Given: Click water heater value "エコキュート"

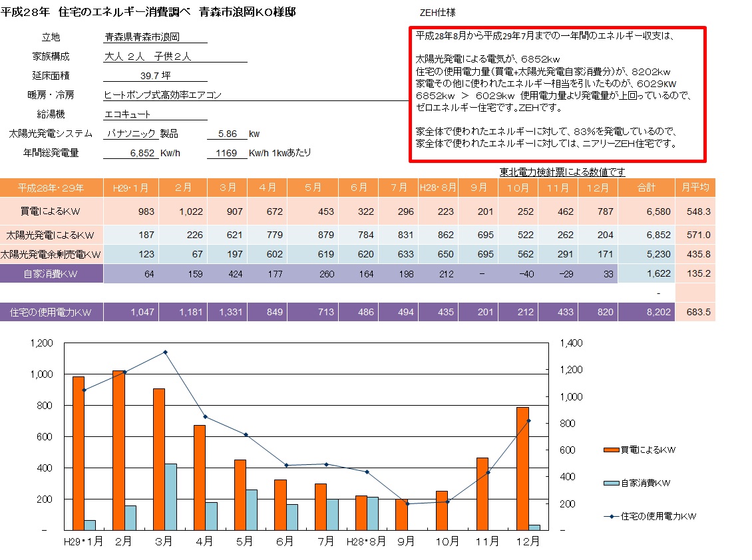Looking at the screenshot, I should [128, 114].
